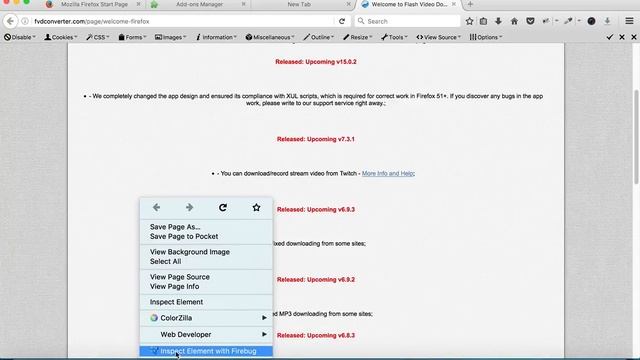This screenshot has width=640, height=360.
Task: Open the CSS dropdown menu
Action: pos(98,37)
